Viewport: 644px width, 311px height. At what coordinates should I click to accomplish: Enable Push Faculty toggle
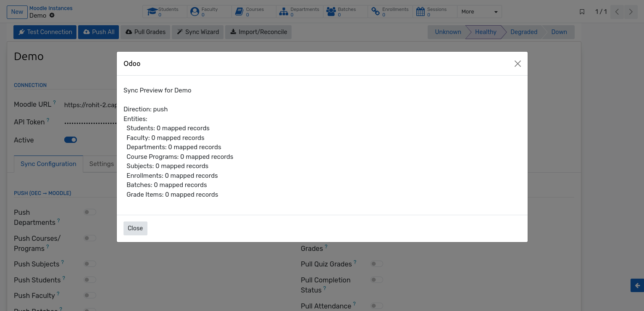[90, 295]
